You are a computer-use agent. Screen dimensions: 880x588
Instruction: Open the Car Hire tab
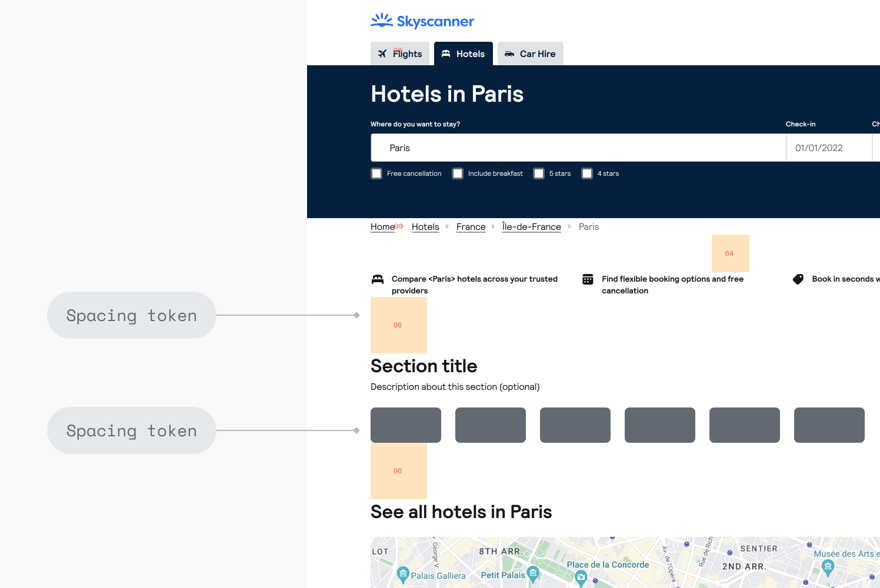pyautogui.click(x=531, y=54)
